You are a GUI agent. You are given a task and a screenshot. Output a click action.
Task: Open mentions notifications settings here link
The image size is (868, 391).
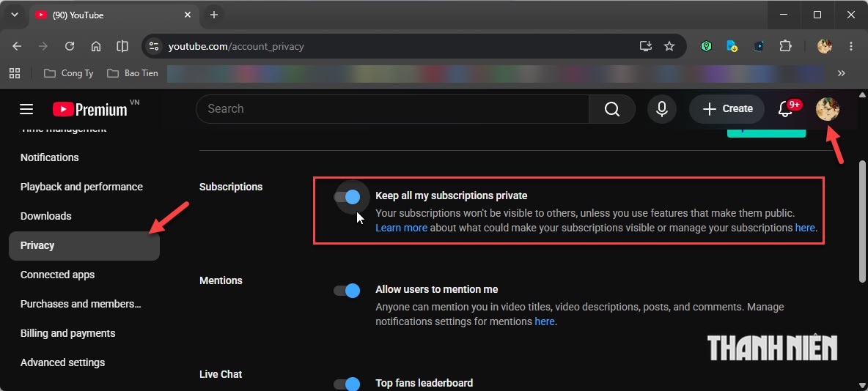point(544,321)
